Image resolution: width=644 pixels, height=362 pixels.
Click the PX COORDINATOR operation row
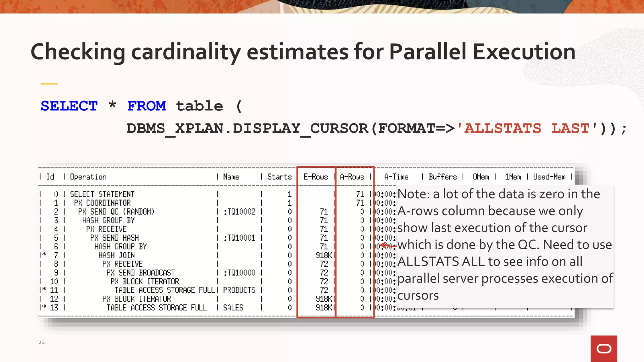coord(102,203)
